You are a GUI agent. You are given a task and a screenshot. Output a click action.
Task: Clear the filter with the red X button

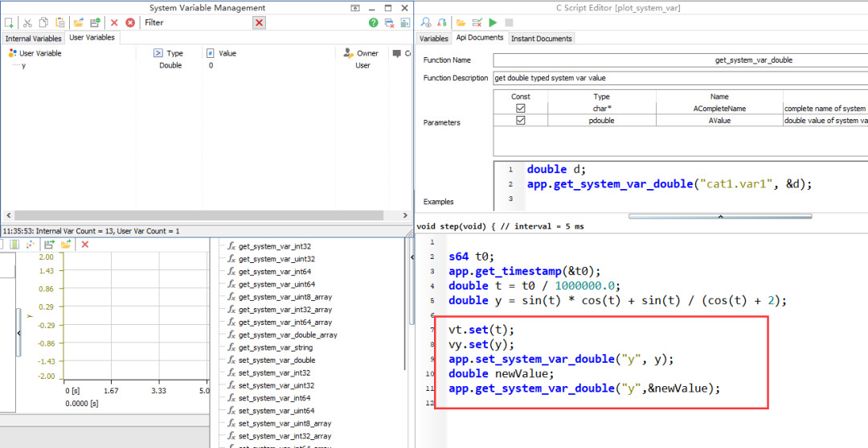[259, 23]
